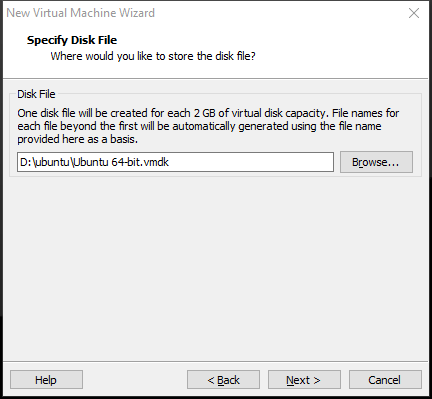Cancel the virtual machine wizard
The image size is (432, 399).
click(385, 380)
